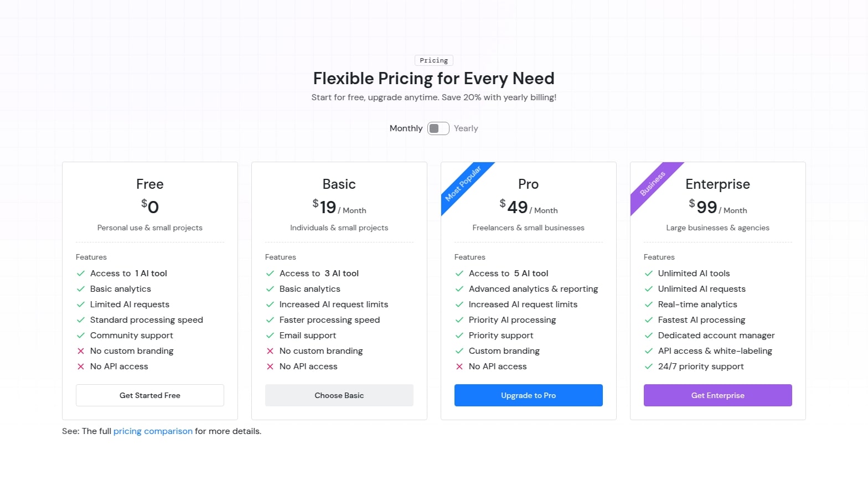Screen dimensions: 868x480
Task: Click the Upgrade to Pro button
Action: point(528,395)
